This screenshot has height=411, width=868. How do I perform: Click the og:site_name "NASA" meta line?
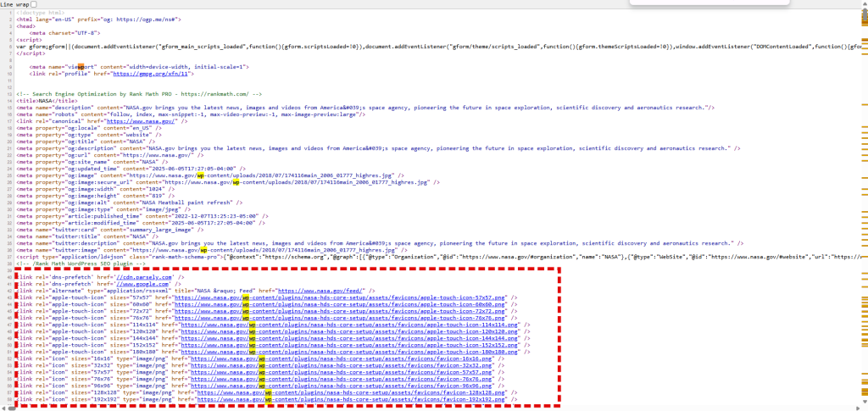[x=87, y=162]
